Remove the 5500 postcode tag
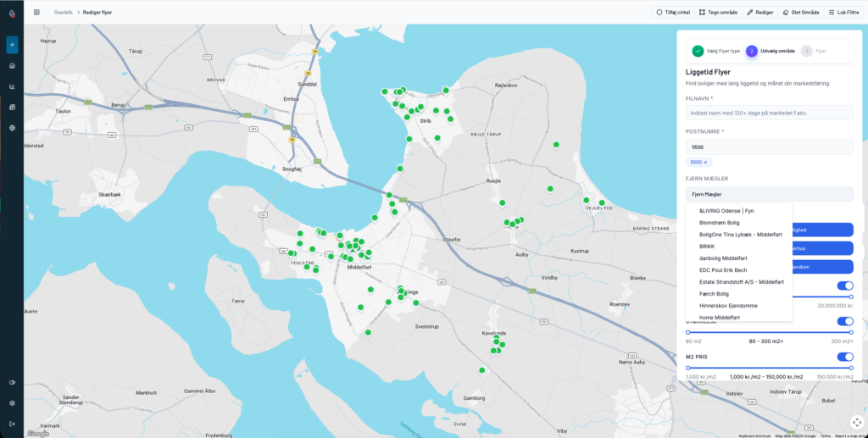The image size is (868, 438). tap(706, 162)
